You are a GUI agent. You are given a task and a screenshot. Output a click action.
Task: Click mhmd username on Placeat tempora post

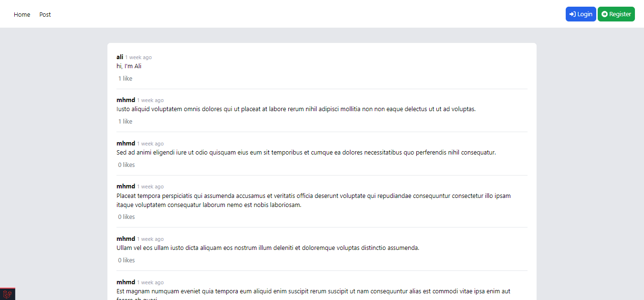(126, 186)
